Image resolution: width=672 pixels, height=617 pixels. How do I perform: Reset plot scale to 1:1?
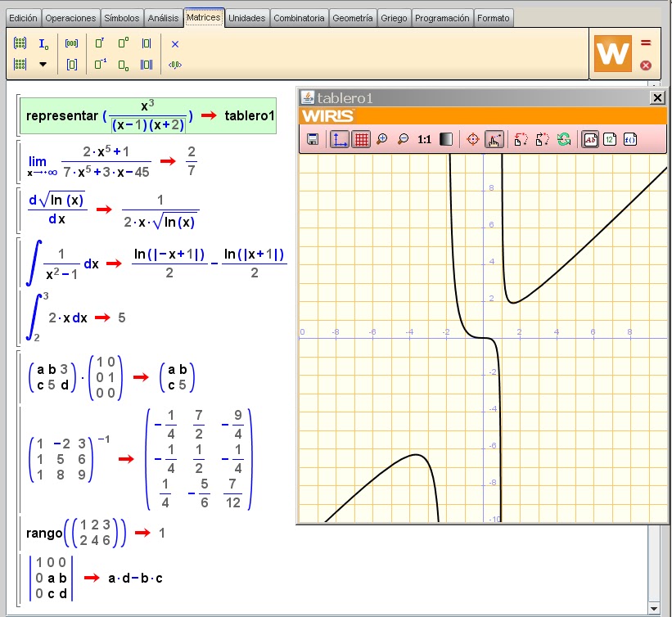coord(424,139)
